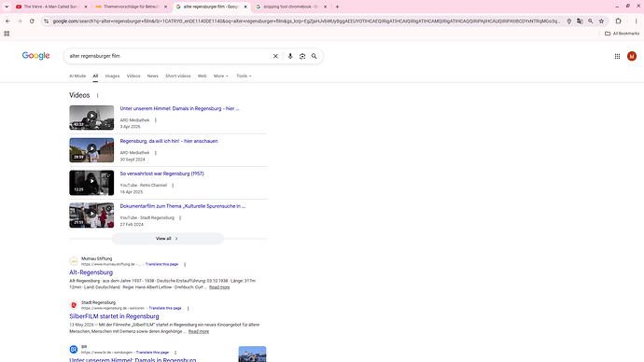Reload the page

pyautogui.click(x=32, y=21)
